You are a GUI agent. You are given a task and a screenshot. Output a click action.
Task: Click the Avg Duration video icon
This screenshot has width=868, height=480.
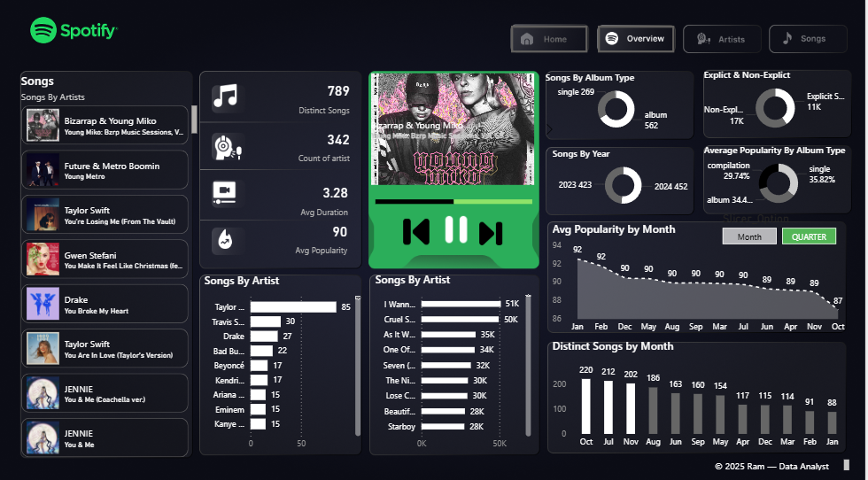click(x=226, y=193)
